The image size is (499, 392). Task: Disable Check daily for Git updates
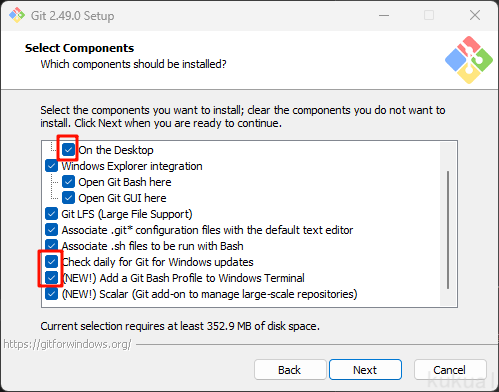coord(51,262)
